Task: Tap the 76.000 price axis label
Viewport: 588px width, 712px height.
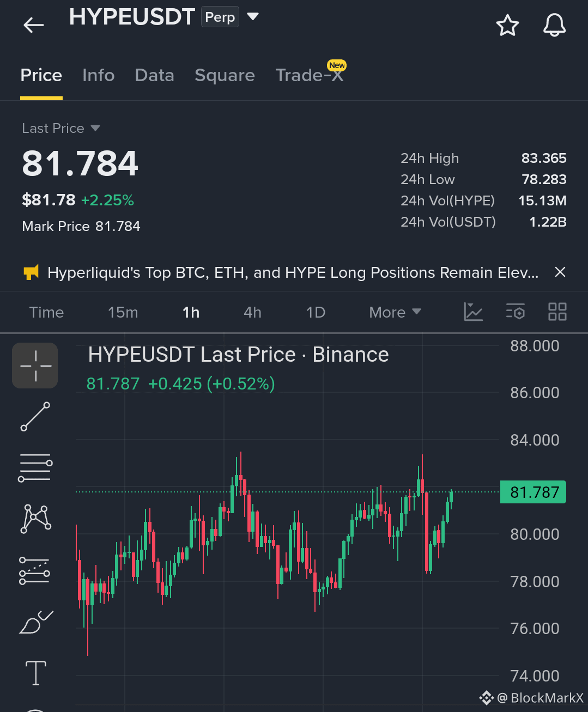Action: point(535,629)
